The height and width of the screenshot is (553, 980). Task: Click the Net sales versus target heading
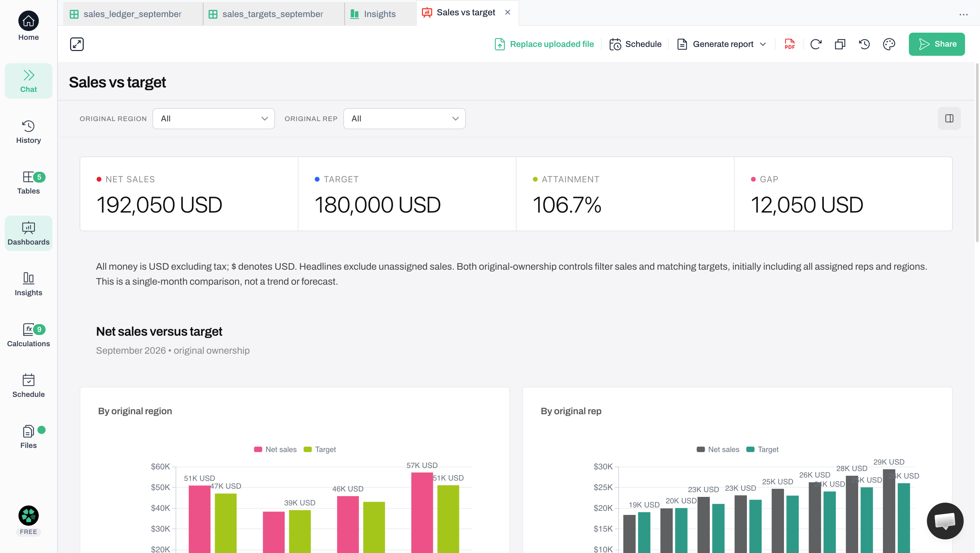tap(159, 331)
